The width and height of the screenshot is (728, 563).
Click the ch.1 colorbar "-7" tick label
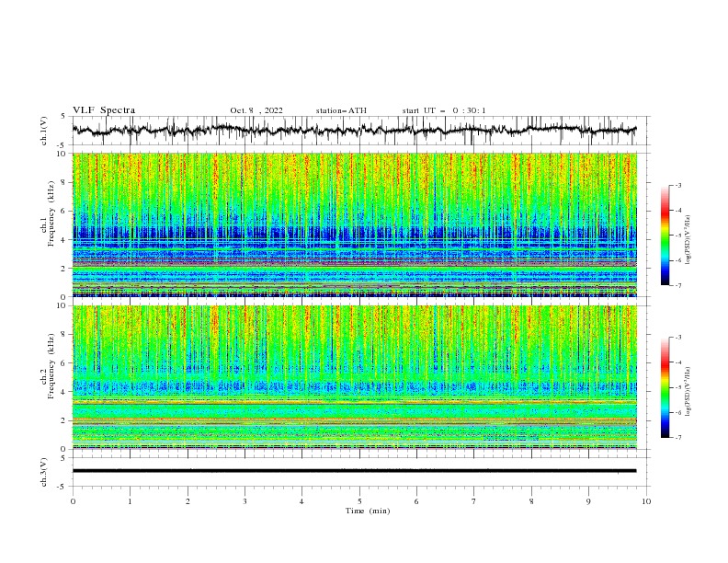click(678, 285)
